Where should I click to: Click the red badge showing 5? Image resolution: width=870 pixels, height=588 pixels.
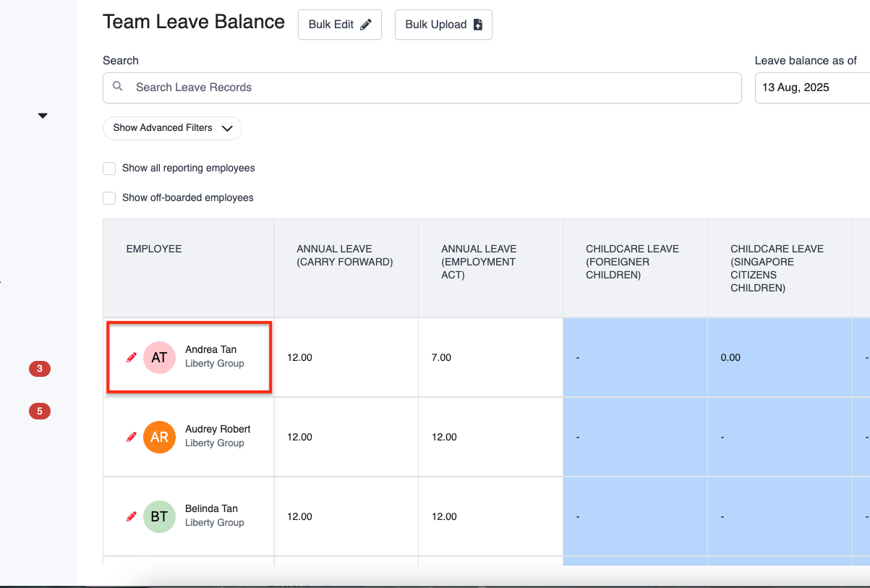point(39,412)
